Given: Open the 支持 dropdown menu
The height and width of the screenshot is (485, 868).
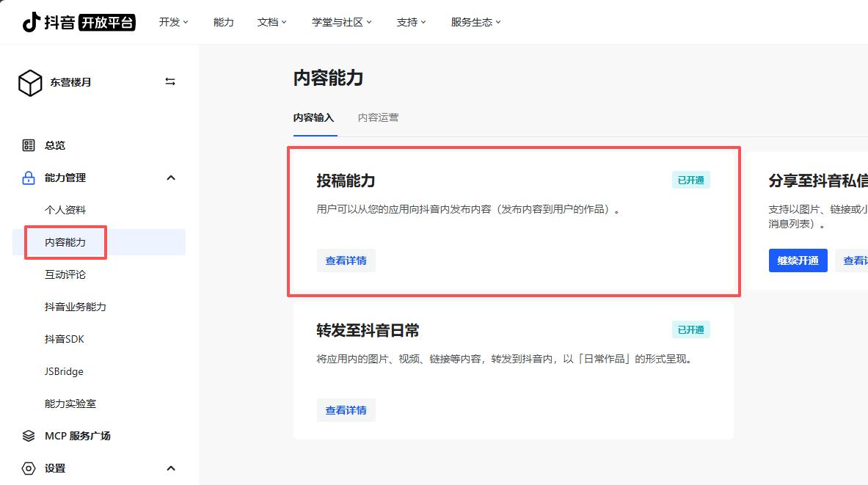Looking at the screenshot, I should (x=412, y=22).
